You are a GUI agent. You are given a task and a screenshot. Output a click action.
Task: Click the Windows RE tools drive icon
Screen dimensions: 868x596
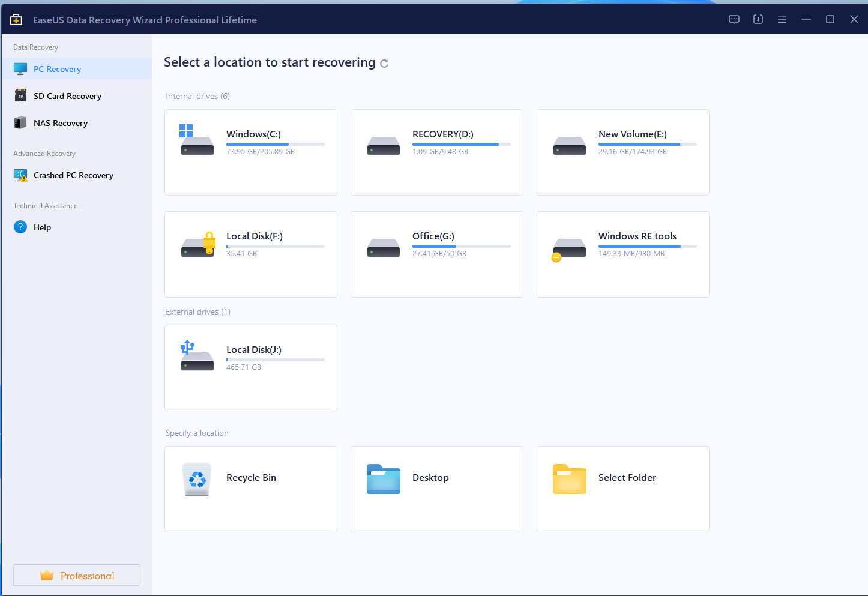click(568, 248)
